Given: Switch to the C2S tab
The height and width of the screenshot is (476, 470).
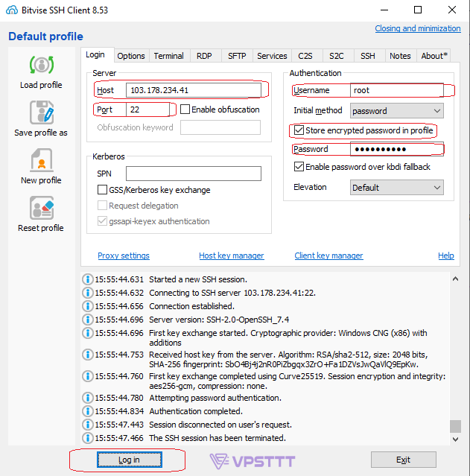Looking at the screenshot, I should [305, 56].
